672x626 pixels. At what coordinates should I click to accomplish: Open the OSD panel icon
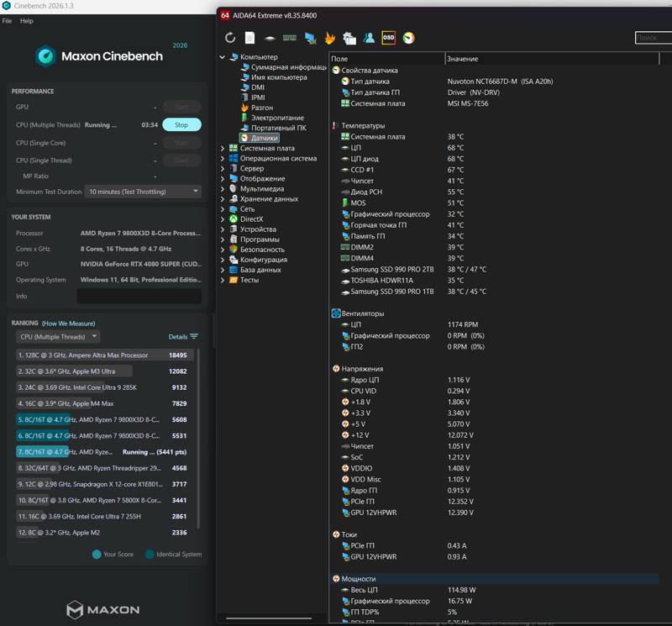(388, 38)
